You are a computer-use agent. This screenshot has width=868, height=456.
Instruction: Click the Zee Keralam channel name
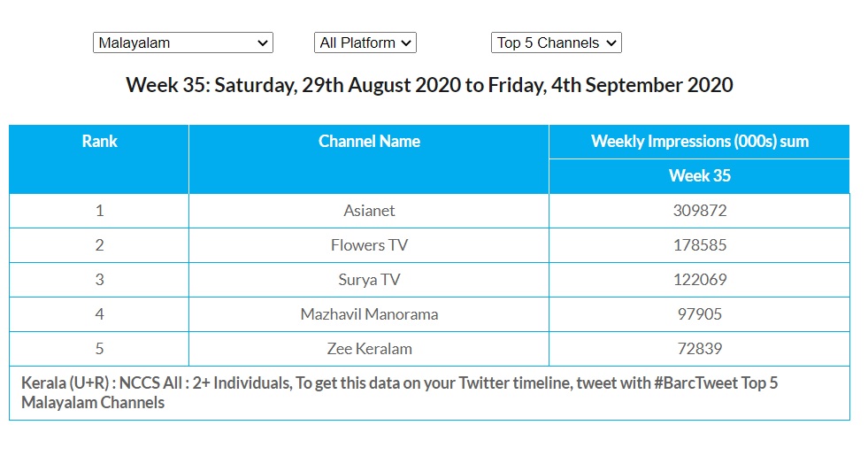tap(369, 349)
